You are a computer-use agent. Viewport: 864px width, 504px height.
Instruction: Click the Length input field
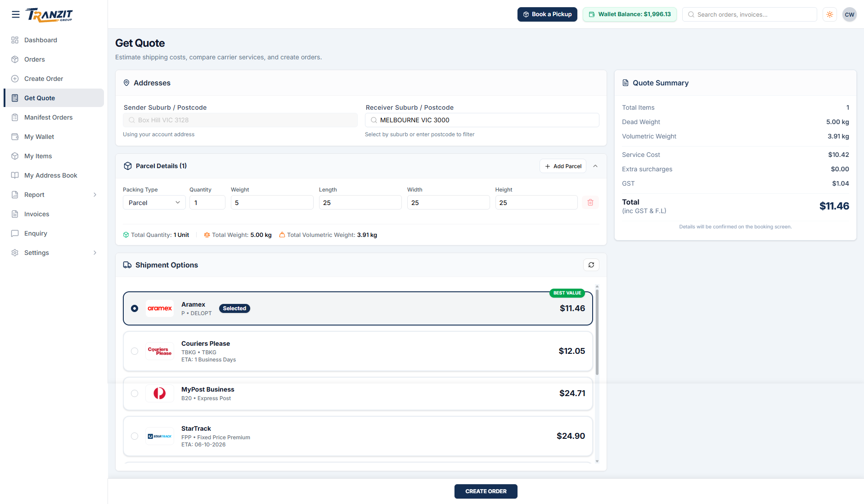pos(360,202)
